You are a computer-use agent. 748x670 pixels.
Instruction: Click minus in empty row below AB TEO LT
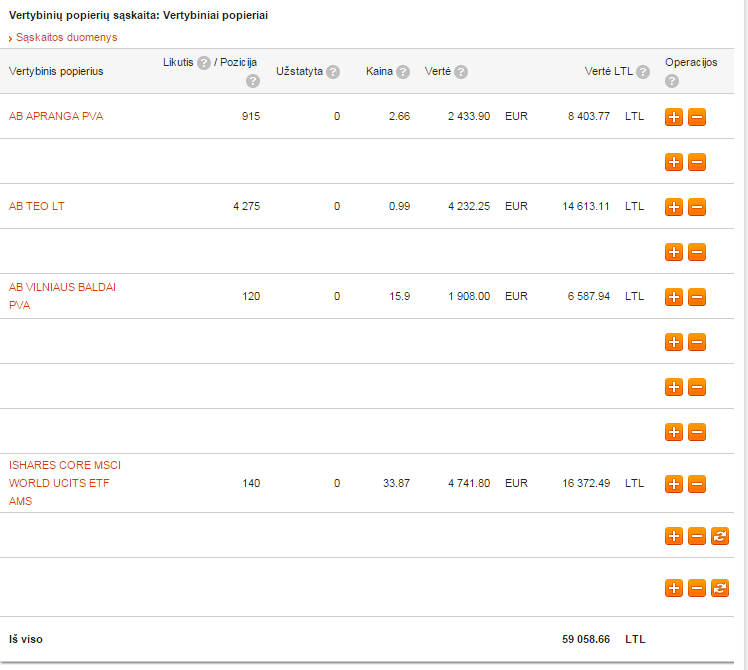click(696, 252)
